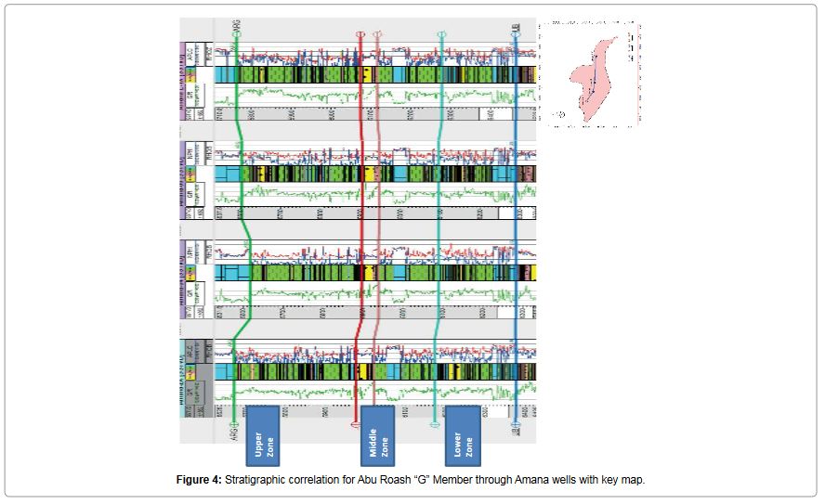Click the green ARG marker circle at top

238,34
